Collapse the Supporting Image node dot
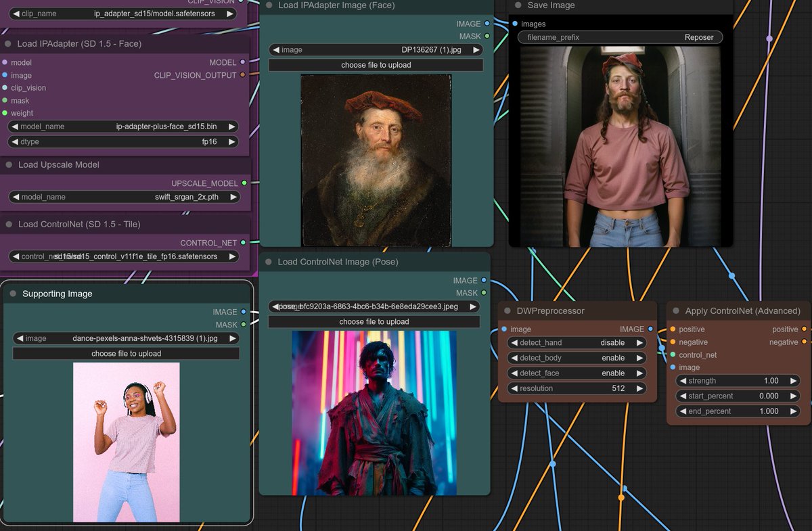Image resolution: width=812 pixels, height=531 pixels. pyautogui.click(x=13, y=294)
